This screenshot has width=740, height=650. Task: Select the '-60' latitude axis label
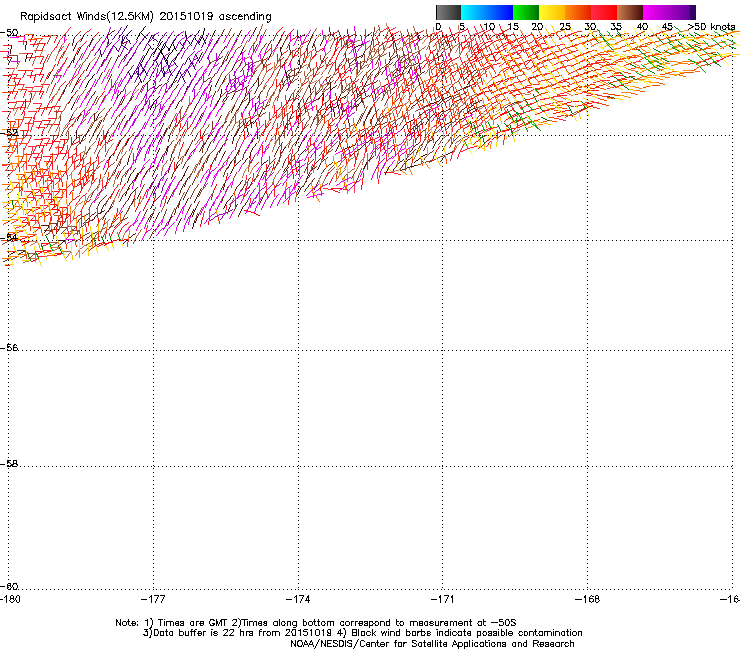coord(9,587)
